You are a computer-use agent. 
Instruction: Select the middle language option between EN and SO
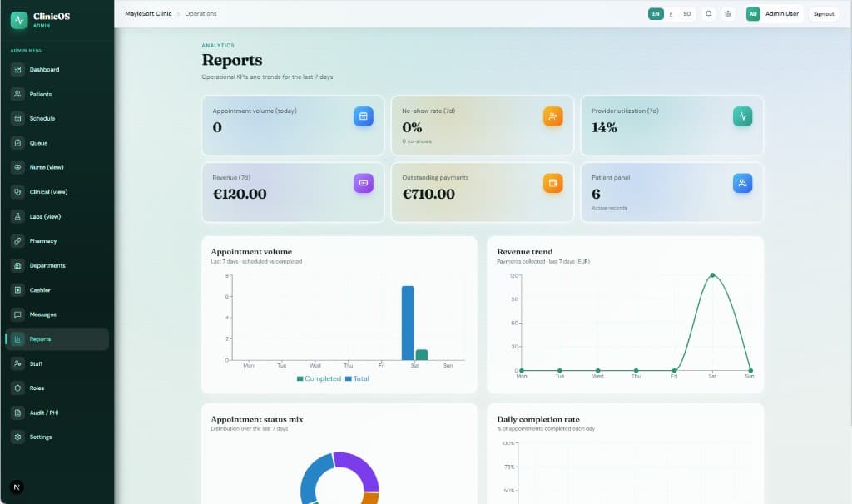click(671, 14)
